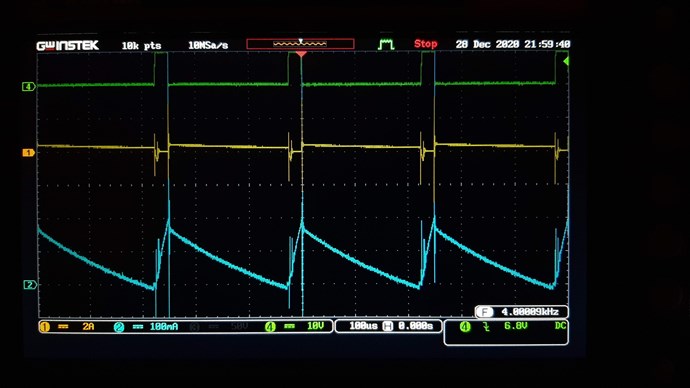Click the green trigger level arrow
The height and width of the screenshot is (388, 690).
[x=566, y=61]
